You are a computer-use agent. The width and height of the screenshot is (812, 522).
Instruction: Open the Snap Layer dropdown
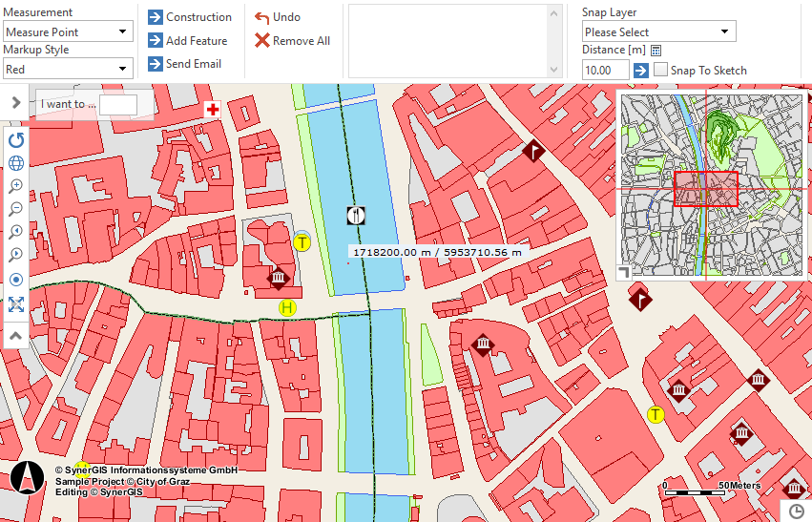click(658, 31)
